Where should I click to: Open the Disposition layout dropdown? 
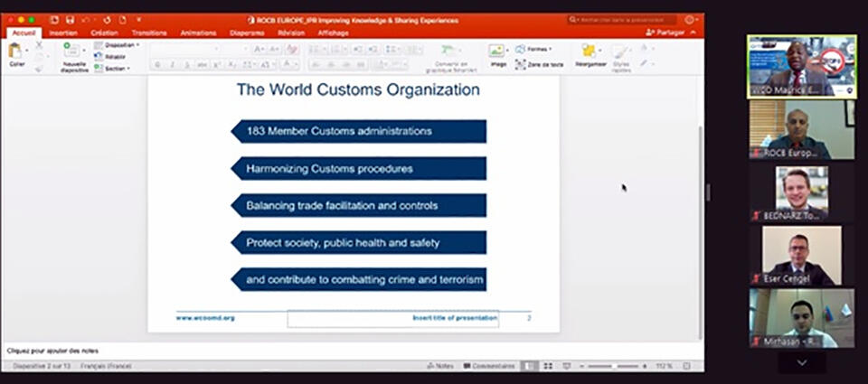pyautogui.click(x=117, y=45)
